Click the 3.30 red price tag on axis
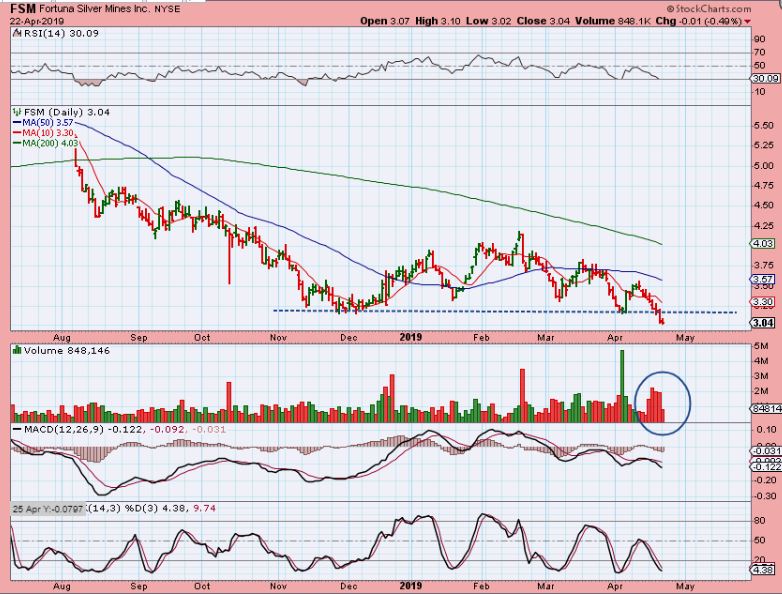 [765, 302]
